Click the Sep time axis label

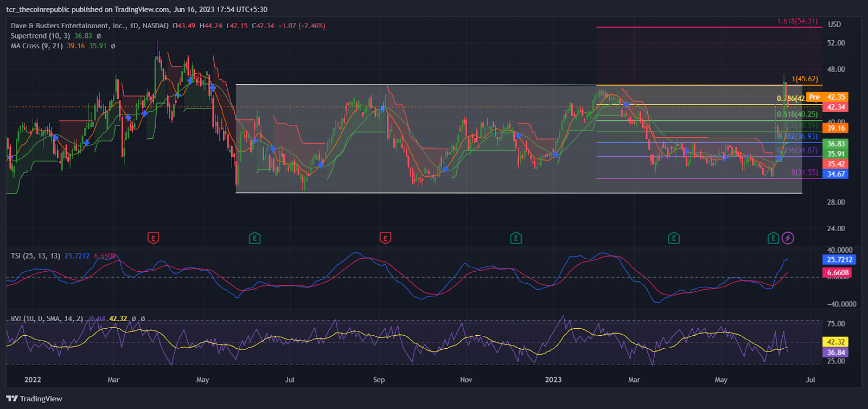tap(379, 380)
